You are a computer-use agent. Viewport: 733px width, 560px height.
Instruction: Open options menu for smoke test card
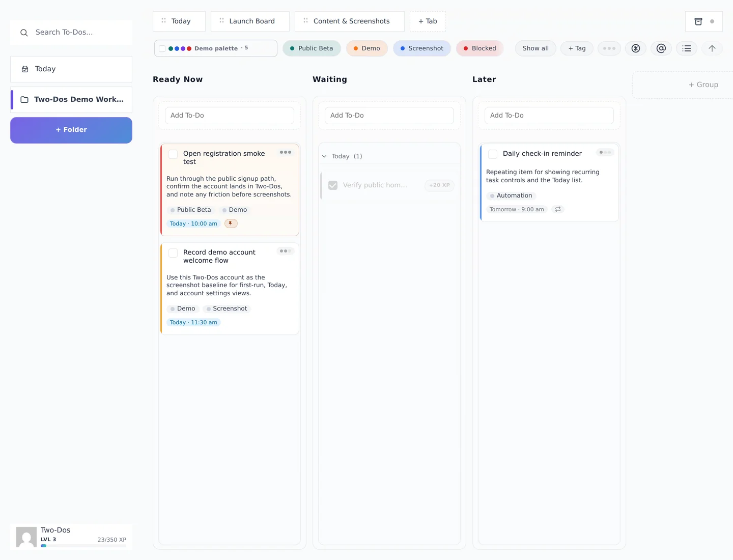(286, 152)
